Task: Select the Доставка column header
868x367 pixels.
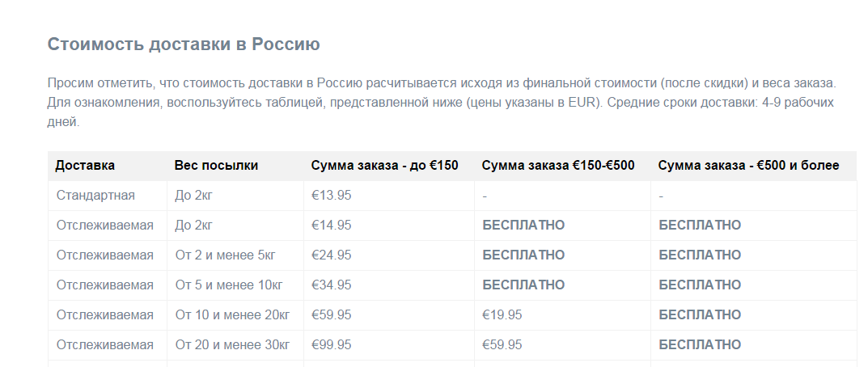Action: click(x=85, y=166)
